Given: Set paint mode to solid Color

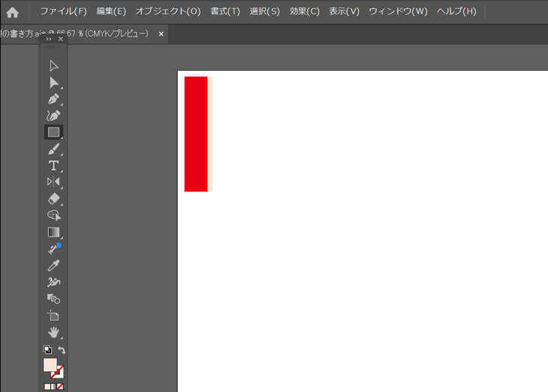Looking at the screenshot, I should coord(47,387).
